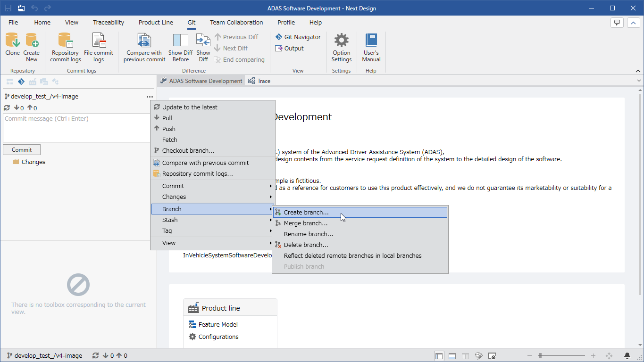This screenshot has height=362, width=644.
Task: Click the Create New repository icon
Action: pyautogui.click(x=32, y=40)
